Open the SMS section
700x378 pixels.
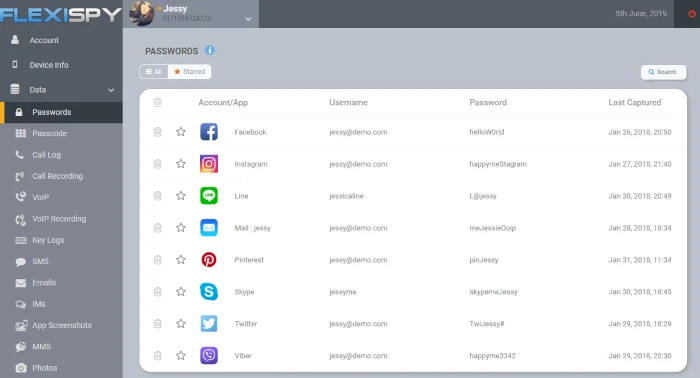coord(61,261)
